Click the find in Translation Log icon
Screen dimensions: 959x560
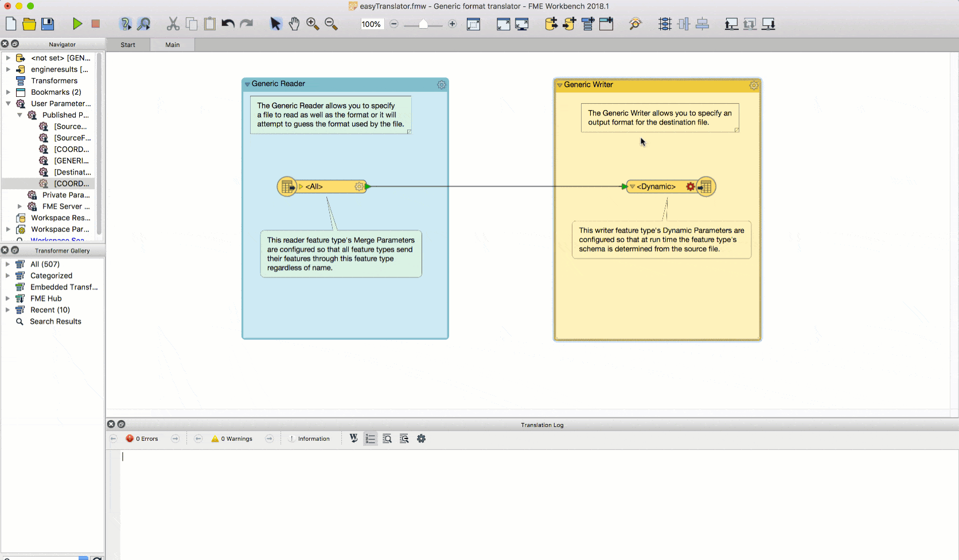click(387, 438)
